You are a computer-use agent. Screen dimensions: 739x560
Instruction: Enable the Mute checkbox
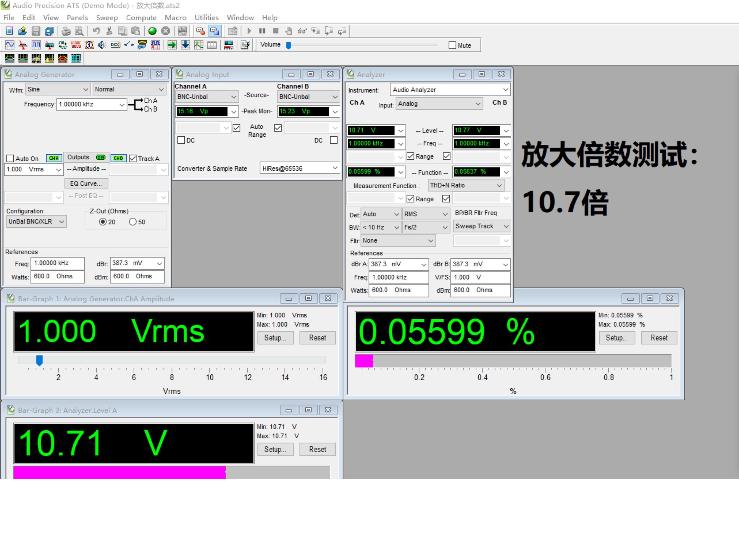pyautogui.click(x=452, y=45)
